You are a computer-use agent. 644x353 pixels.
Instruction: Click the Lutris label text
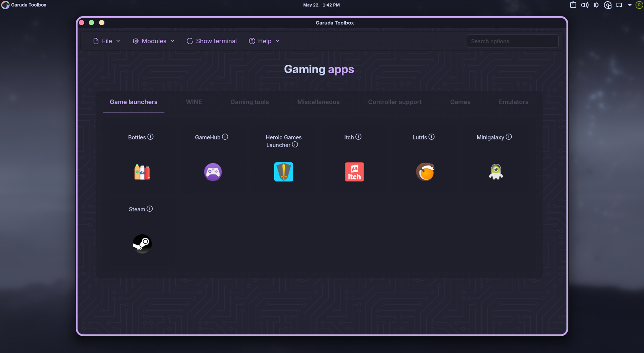point(420,137)
